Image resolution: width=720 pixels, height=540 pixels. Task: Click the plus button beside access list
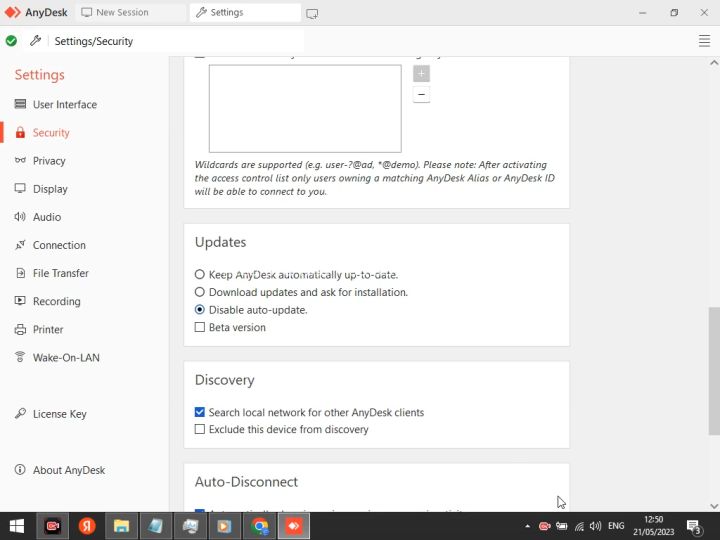(x=421, y=73)
